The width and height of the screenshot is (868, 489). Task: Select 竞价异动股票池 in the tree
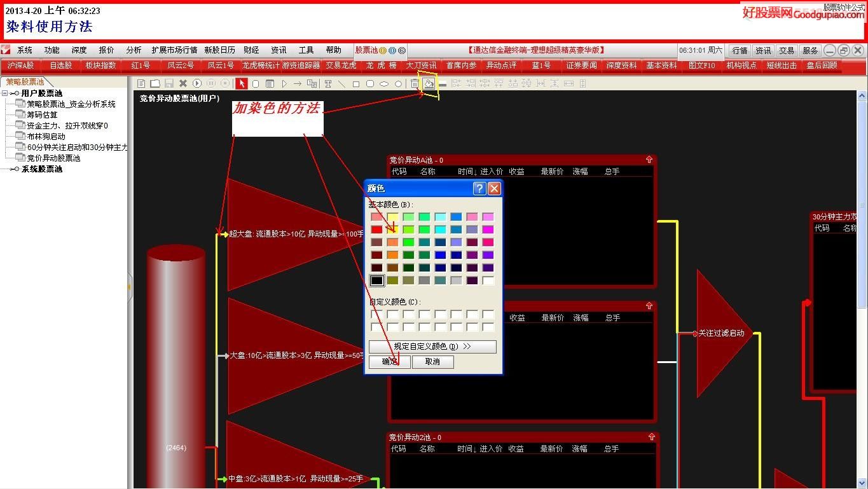point(53,158)
